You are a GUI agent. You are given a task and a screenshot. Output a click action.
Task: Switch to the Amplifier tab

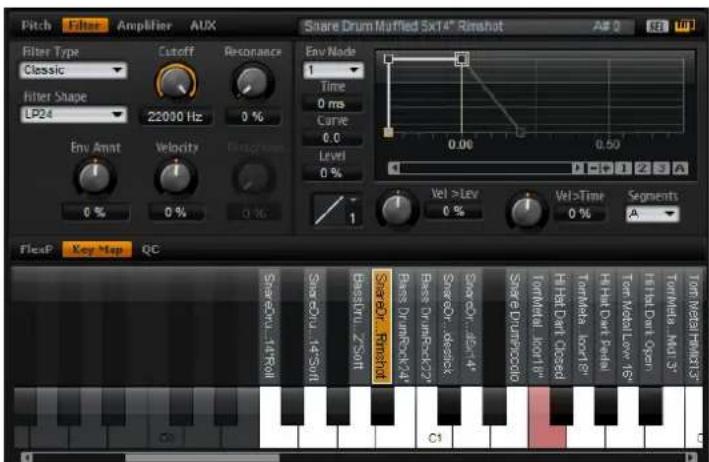tap(144, 25)
